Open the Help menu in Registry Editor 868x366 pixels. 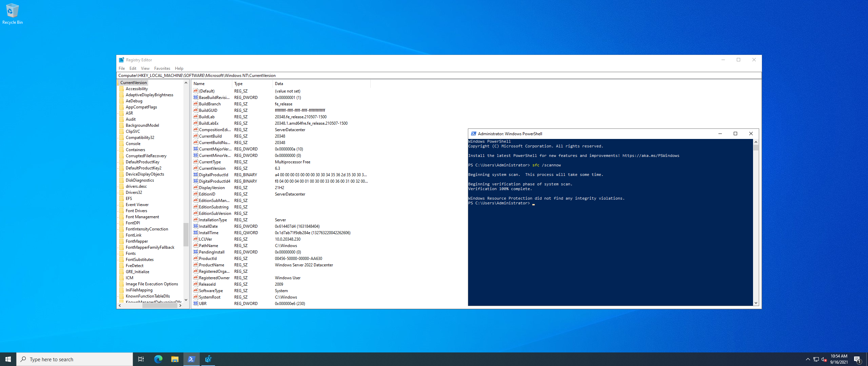coord(179,68)
